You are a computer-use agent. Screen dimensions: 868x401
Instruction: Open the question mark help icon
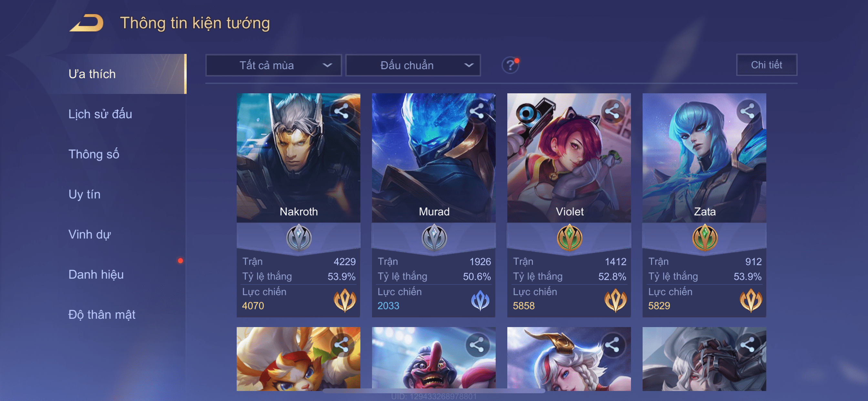click(x=510, y=65)
